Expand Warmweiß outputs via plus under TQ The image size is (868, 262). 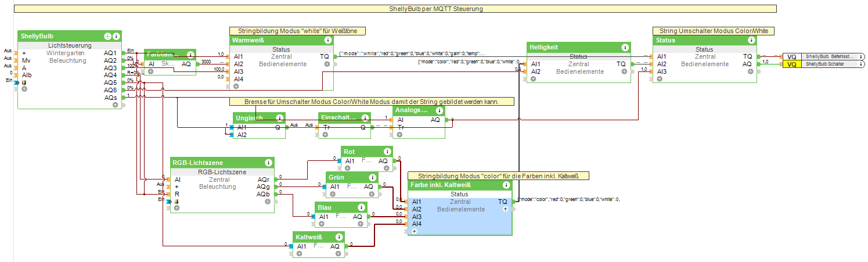pyautogui.click(x=327, y=64)
